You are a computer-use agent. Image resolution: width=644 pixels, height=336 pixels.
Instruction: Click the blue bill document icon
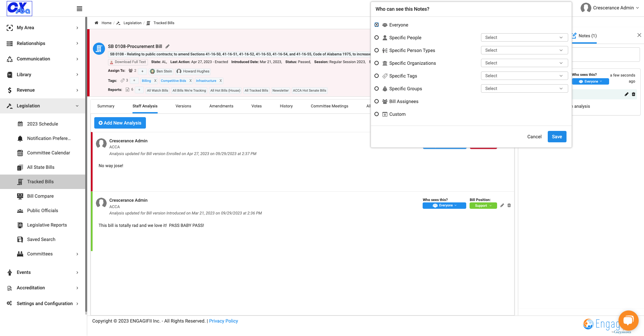coord(99,49)
